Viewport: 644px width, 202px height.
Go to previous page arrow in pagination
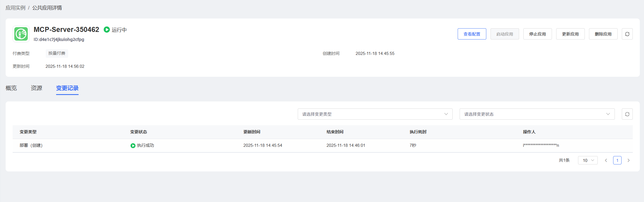pos(606,160)
